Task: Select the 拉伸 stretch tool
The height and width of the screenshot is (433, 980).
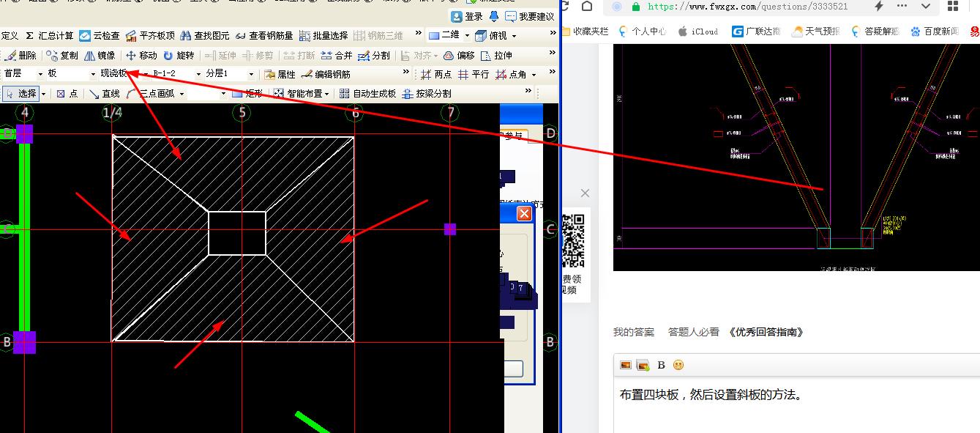Action: [x=496, y=56]
